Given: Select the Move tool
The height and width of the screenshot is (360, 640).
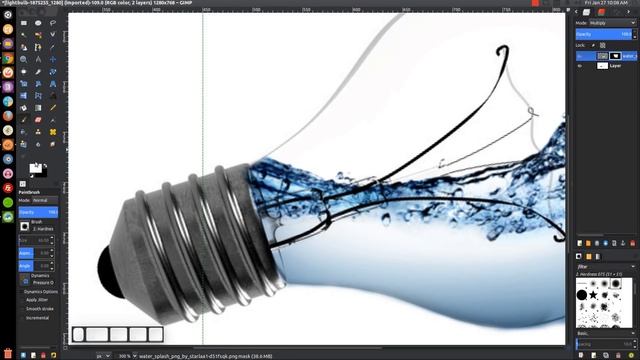Looking at the screenshot, I should coord(53,60).
